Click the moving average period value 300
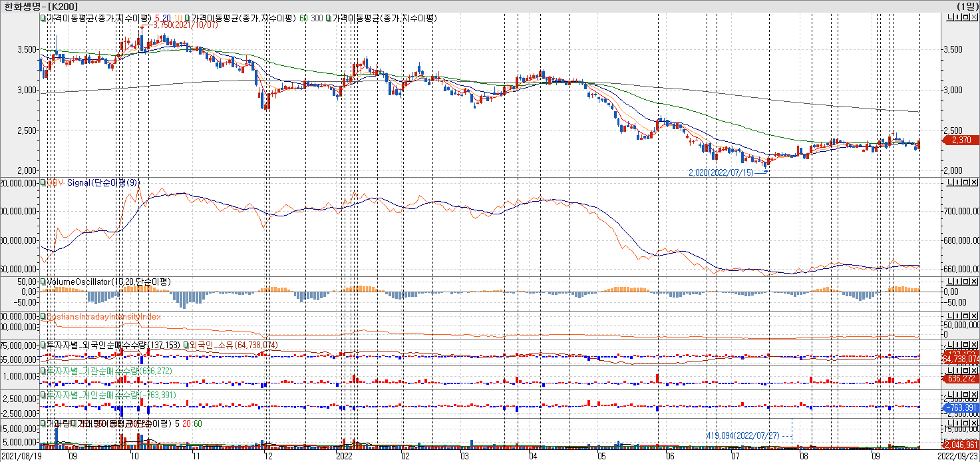This screenshot has height=462, width=980. [317, 18]
